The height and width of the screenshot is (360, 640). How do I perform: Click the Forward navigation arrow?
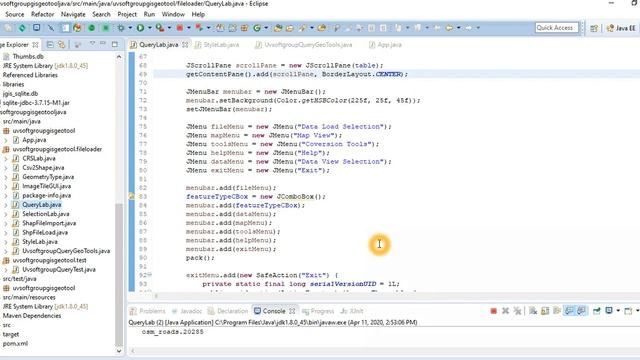coord(469,28)
